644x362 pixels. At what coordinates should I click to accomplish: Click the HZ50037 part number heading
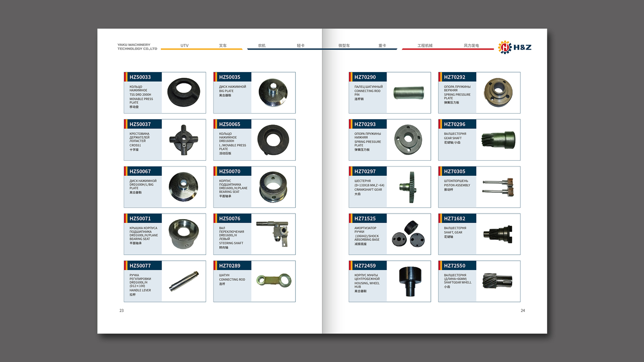coord(140,124)
